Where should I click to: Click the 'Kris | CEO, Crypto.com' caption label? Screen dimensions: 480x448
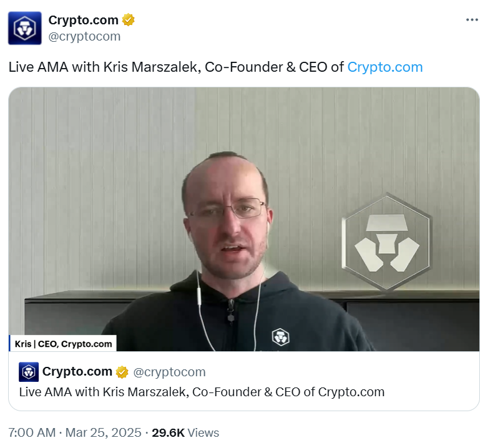click(x=63, y=343)
